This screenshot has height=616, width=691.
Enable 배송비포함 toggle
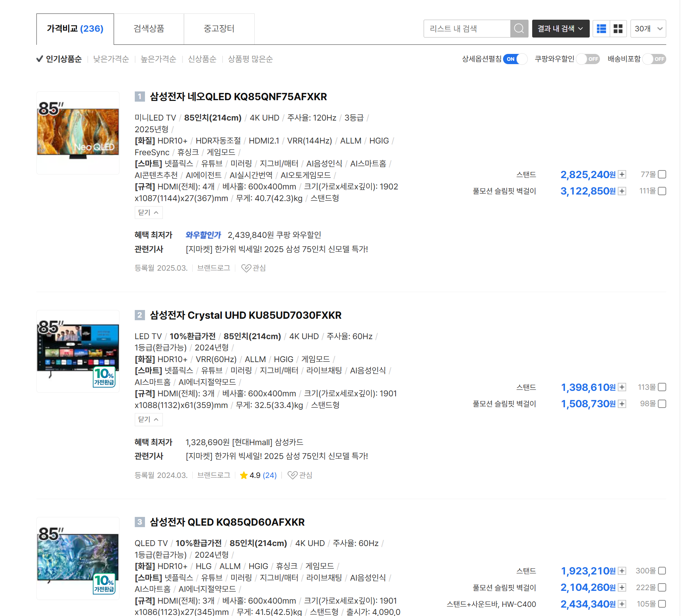(654, 59)
